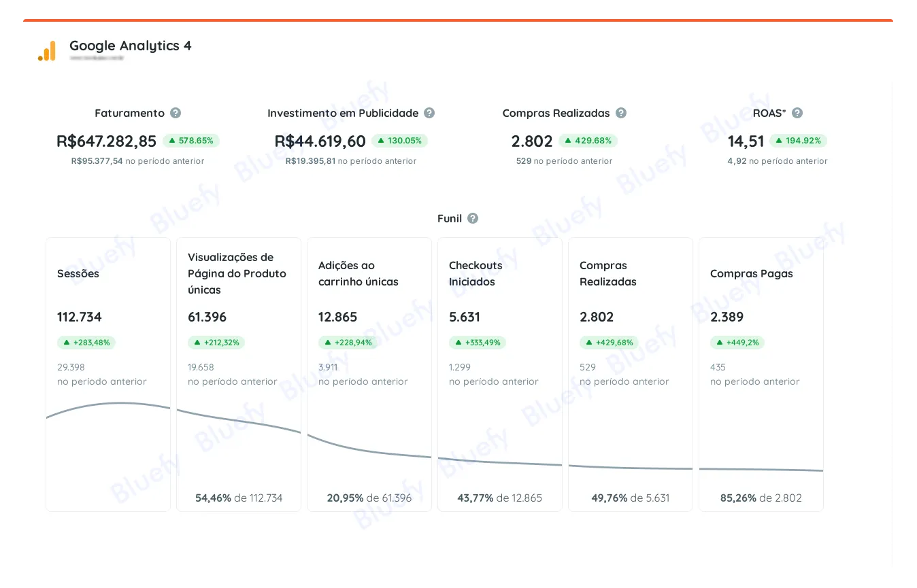Click the +212,32% badge in product views card
Screen dimensions: 917x588
pyautogui.click(x=216, y=343)
